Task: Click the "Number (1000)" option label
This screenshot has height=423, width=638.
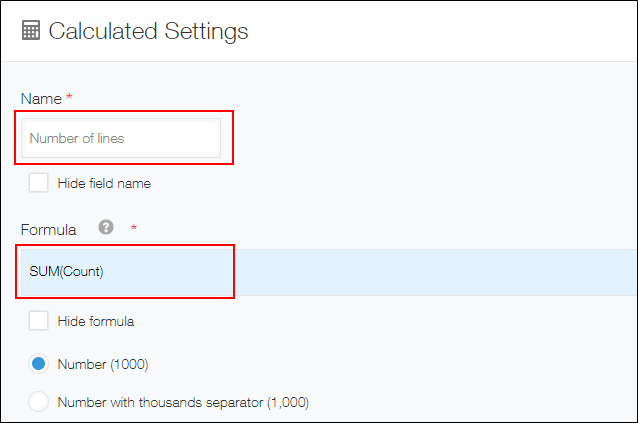Action: 103,364
